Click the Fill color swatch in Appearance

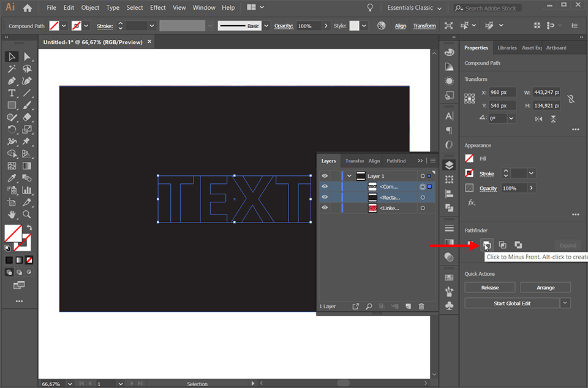click(470, 158)
